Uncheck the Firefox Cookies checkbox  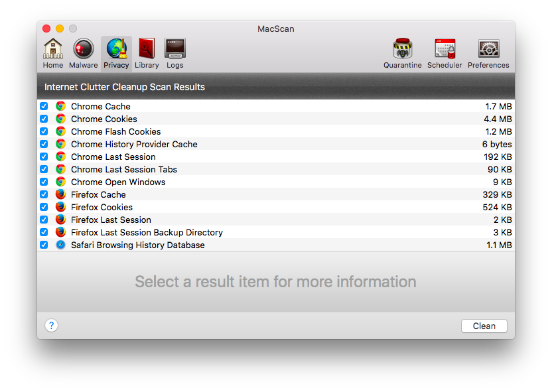44,207
